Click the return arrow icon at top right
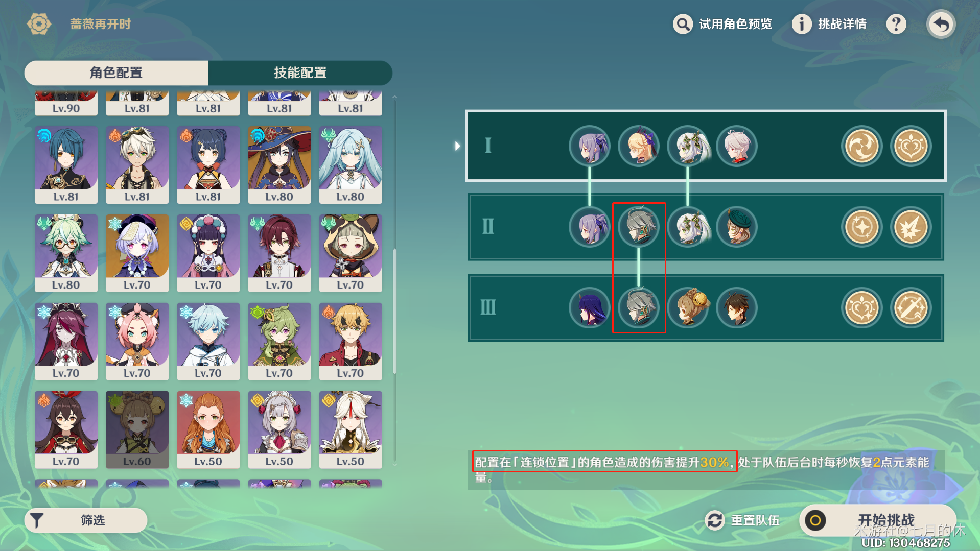980x551 pixels. [x=941, y=24]
